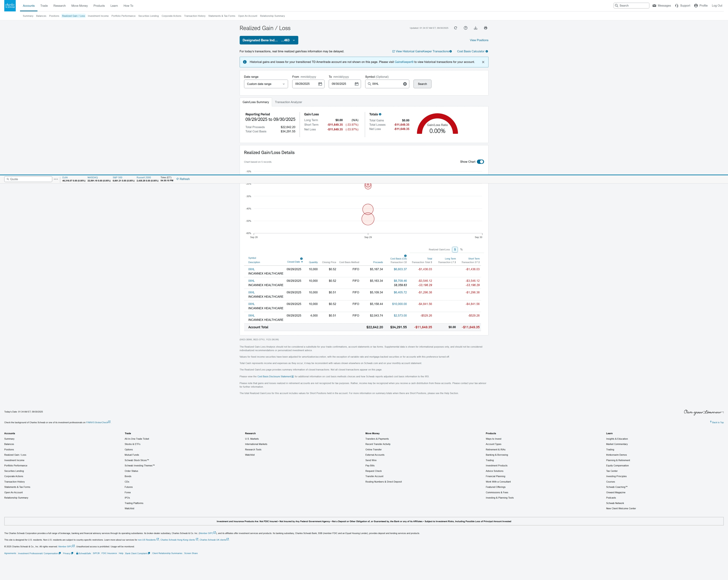Open the To date calendar picker
Screen dimensions: 728x580
[x=357, y=84]
